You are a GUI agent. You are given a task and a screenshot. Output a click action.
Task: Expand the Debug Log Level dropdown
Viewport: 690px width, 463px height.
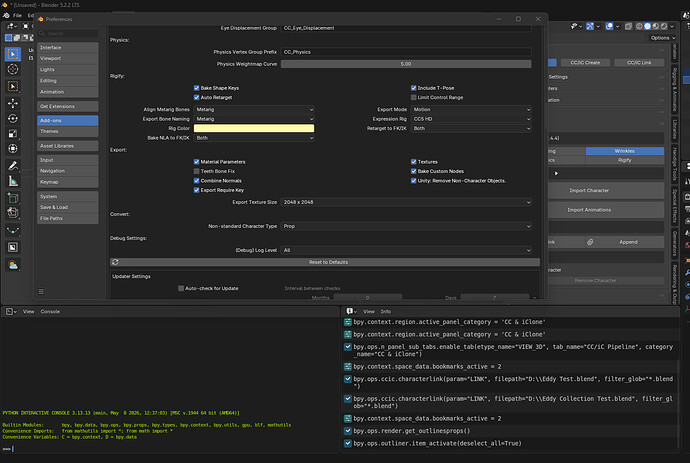pyautogui.click(x=406, y=250)
